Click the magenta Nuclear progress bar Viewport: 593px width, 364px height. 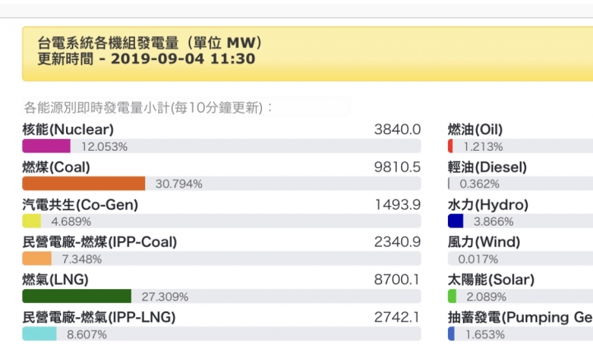click(46, 146)
